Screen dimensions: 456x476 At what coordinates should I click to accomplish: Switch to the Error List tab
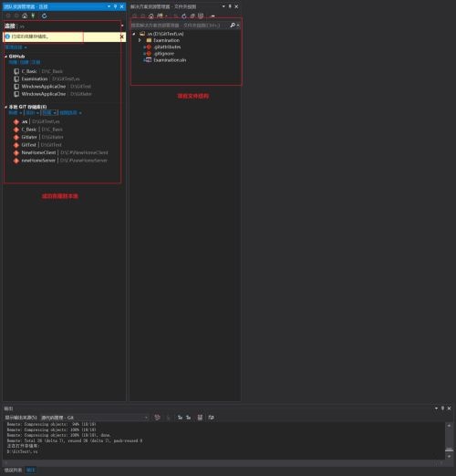[x=13, y=471]
